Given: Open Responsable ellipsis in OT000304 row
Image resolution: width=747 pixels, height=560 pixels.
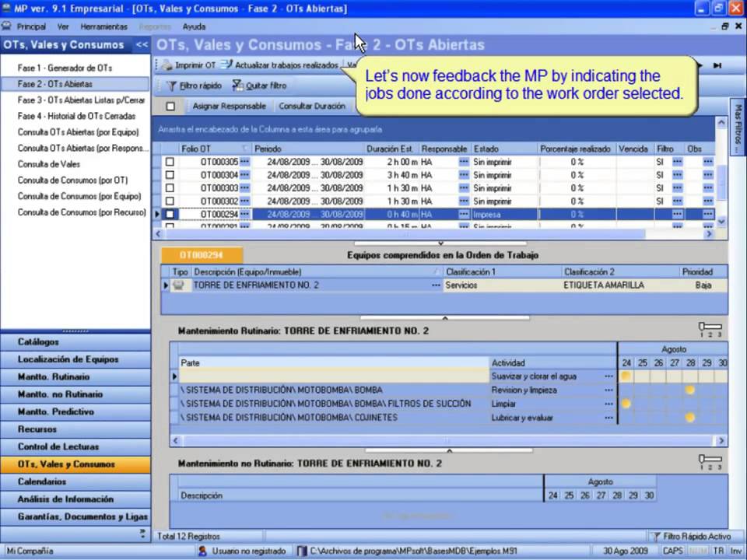Looking at the screenshot, I should pyautogui.click(x=464, y=175).
